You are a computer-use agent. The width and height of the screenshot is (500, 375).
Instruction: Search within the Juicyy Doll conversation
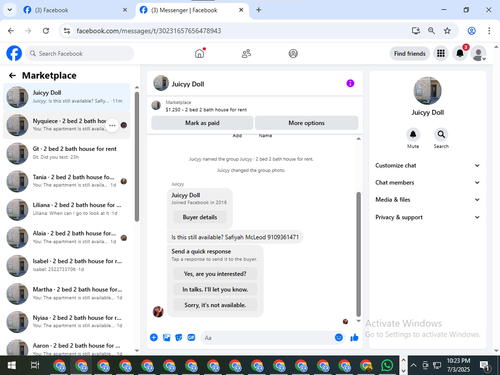(x=441, y=135)
